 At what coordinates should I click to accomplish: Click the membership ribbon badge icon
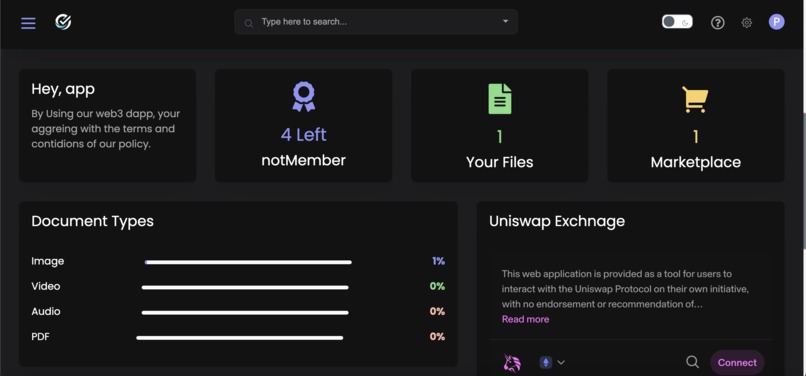[303, 97]
